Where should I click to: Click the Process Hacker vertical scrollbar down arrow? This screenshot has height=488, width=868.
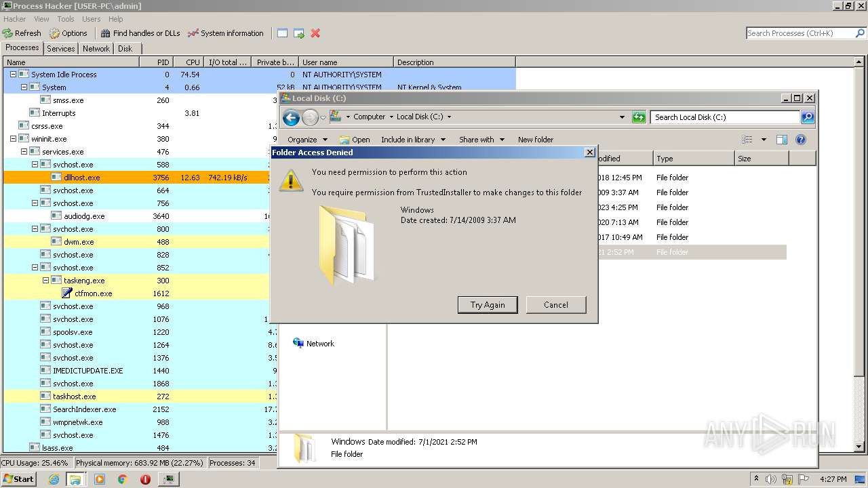pyautogui.click(x=860, y=447)
